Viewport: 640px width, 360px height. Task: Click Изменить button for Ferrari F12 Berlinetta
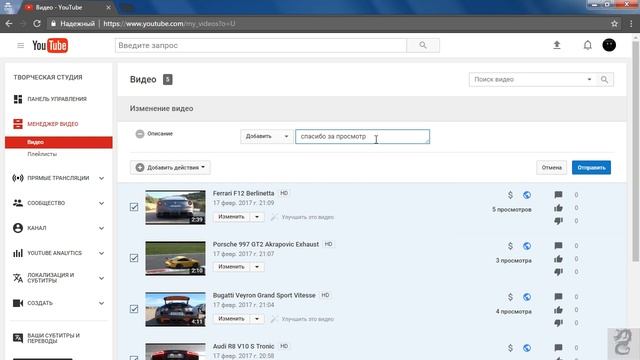tap(231, 217)
